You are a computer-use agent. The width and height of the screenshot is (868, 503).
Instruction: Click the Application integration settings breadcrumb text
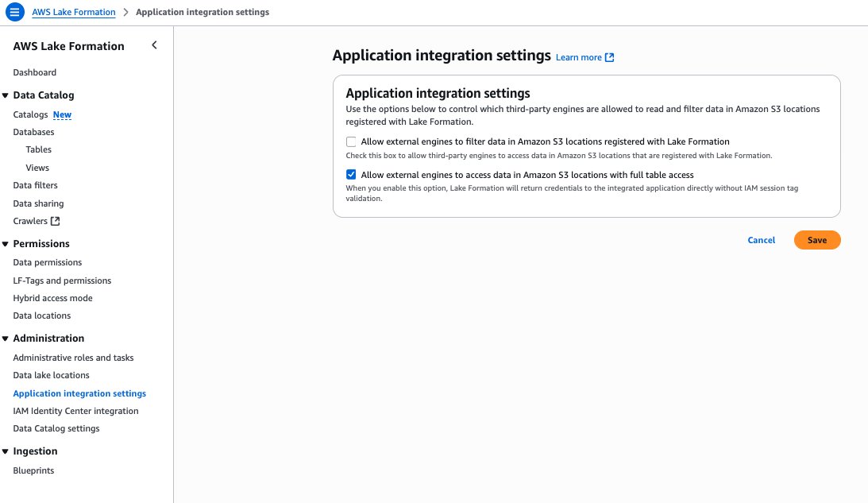pyautogui.click(x=203, y=12)
